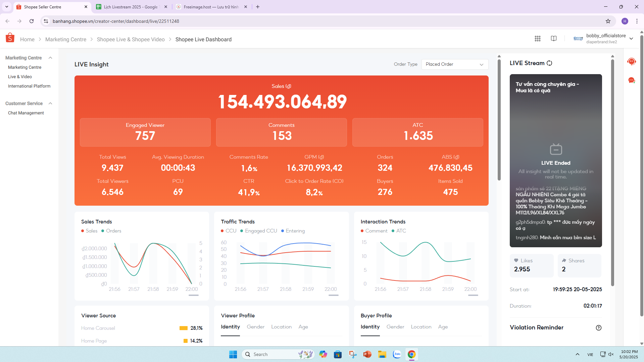The height and width of the screenshot is (362, 644).
Task: Toggle Entering legend in Traffic Trends
Action: [x=293, y=231]
